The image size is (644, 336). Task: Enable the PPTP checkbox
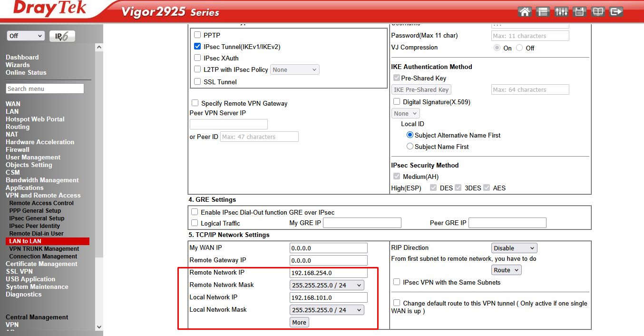tap(197, 35)
